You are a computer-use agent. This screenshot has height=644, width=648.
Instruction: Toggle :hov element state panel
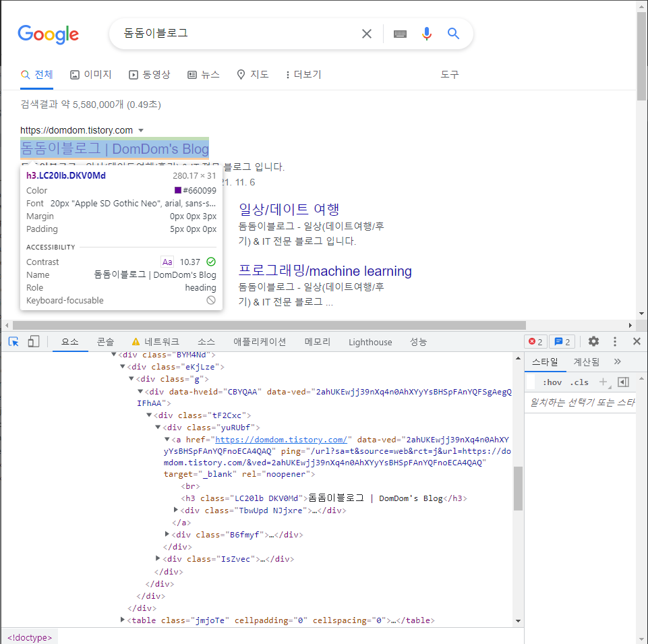tap(552, 382)
